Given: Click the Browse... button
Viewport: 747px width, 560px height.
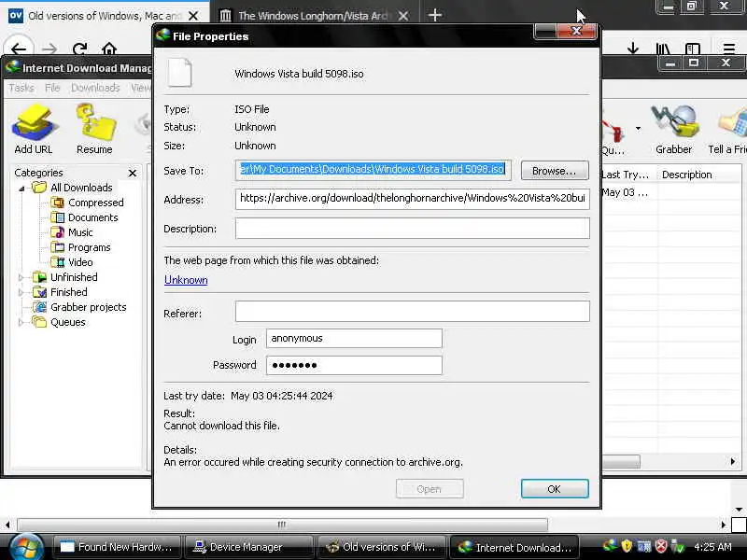Looking at the screenshot, I should pos(555,171).
